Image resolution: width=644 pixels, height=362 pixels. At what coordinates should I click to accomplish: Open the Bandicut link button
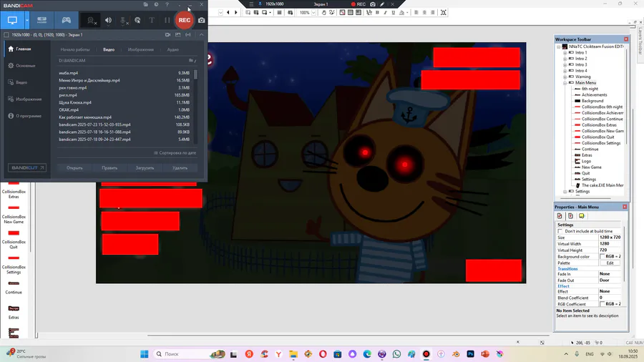pyautogui.click(x=26, y=168)
